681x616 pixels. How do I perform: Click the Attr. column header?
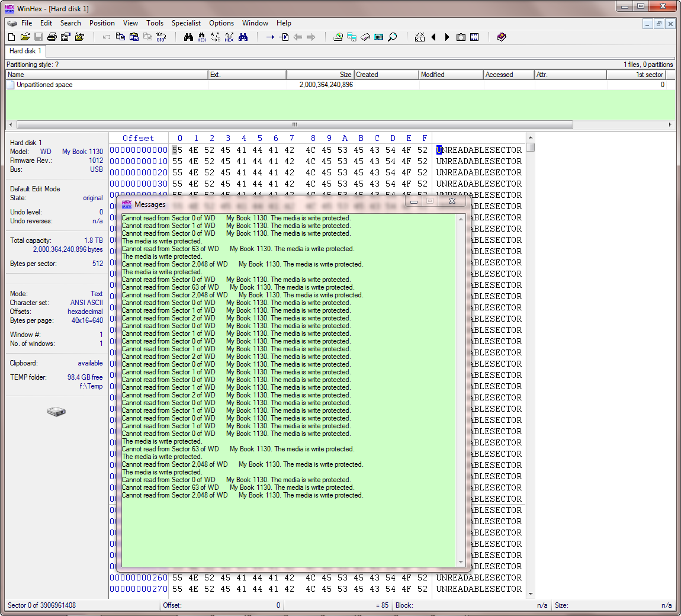click(x=571, y=75)
